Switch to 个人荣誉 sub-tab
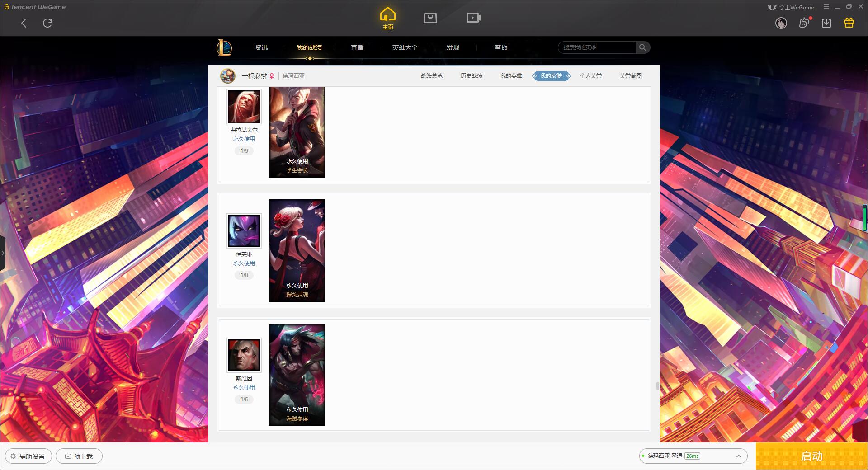 (591, 76)
